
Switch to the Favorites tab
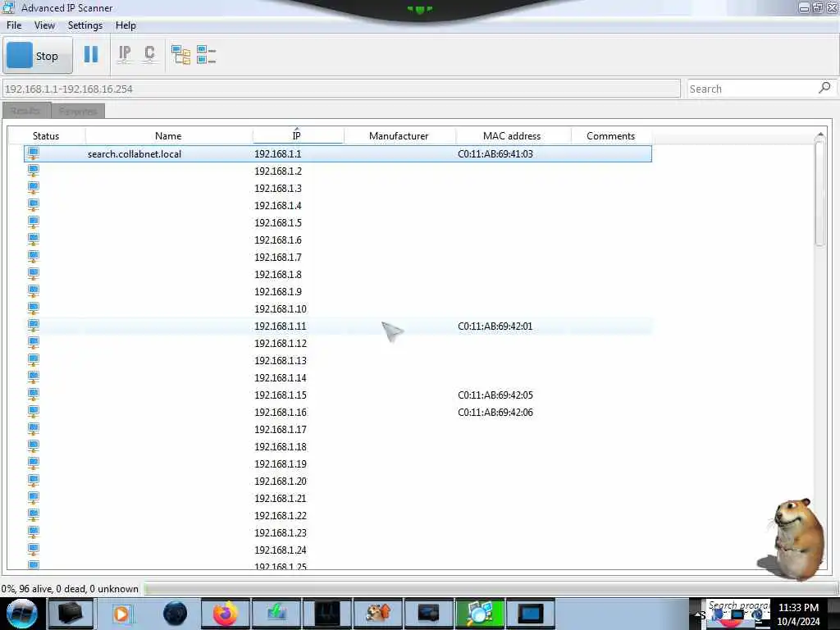tap(78, 111)
